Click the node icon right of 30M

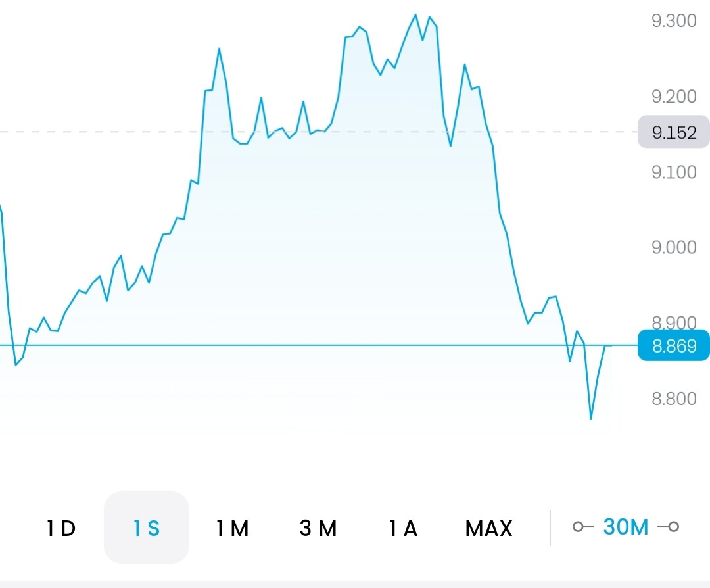tap(672, 527)
